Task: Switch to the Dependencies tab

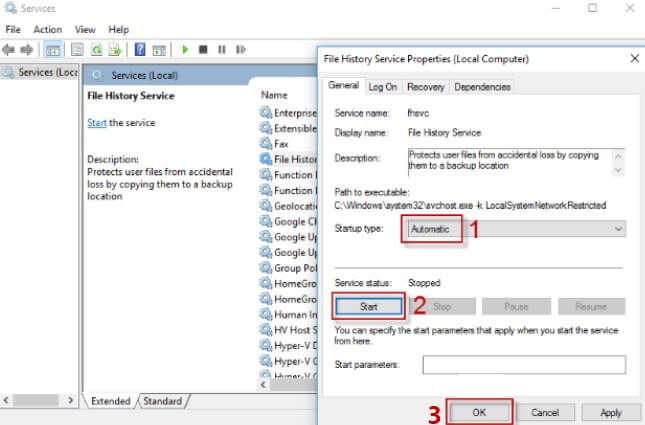Action: [483, 87]
